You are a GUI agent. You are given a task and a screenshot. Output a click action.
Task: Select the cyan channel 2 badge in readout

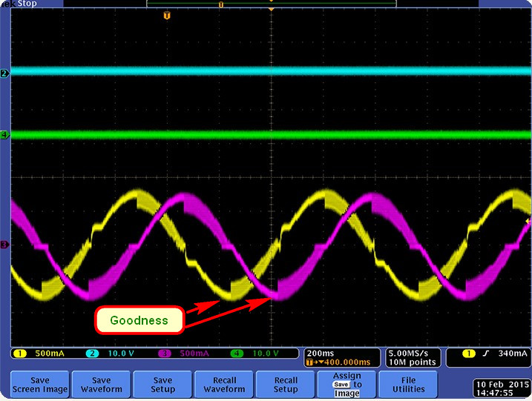point(92,354)
